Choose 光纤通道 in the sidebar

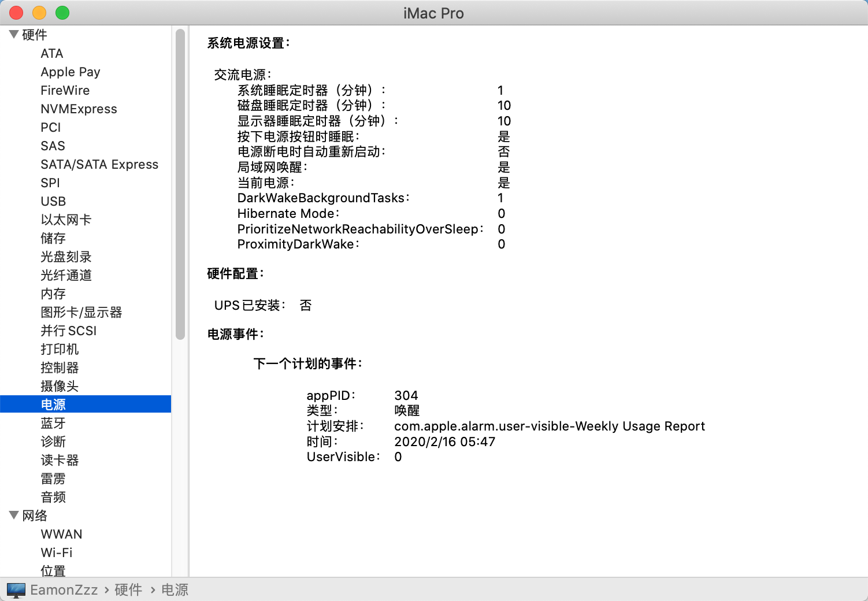point(66,275)
